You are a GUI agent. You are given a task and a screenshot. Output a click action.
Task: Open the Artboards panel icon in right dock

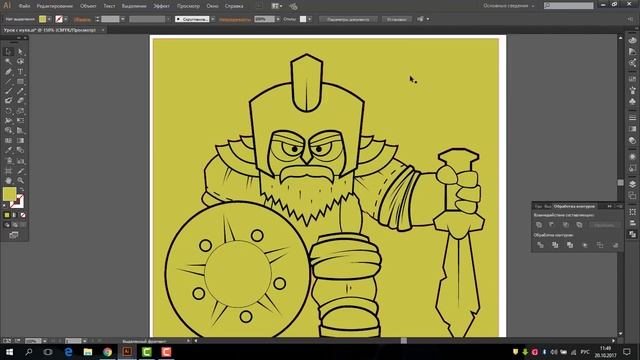point(632,195)
